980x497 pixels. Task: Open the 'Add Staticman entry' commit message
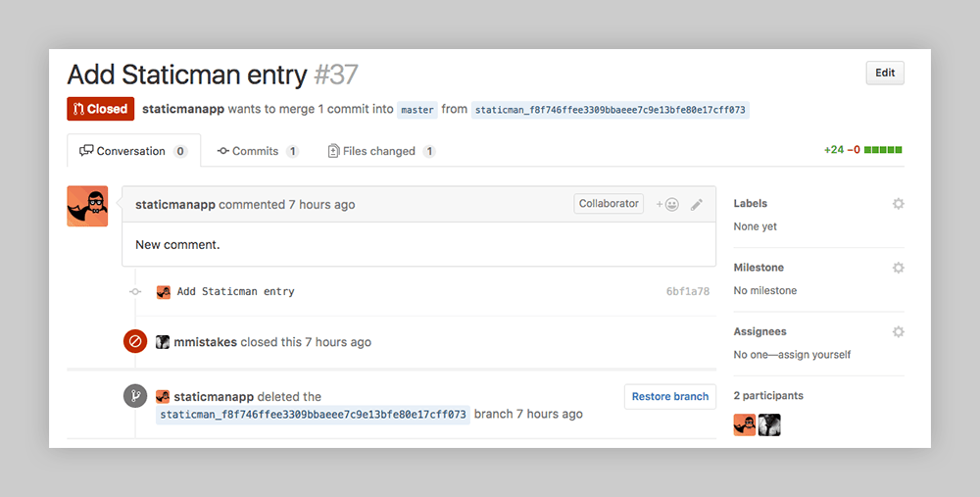[235, 291]
